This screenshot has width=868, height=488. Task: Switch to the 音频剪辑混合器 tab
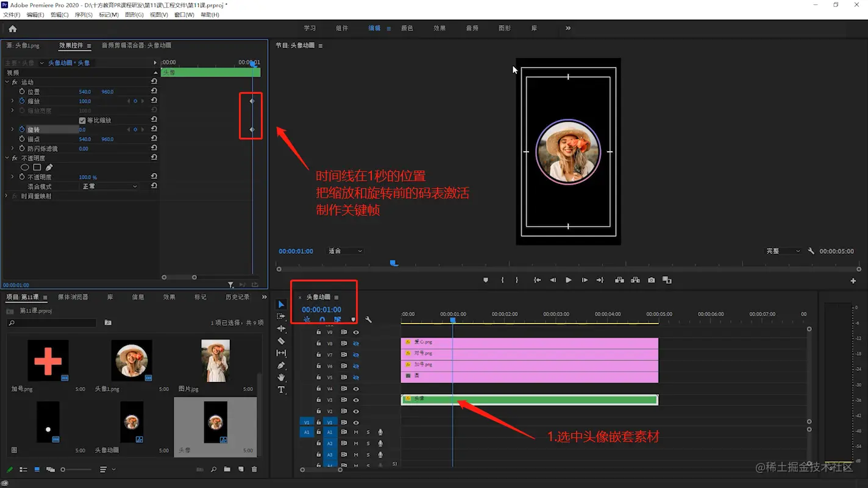[x=137, y=46]
